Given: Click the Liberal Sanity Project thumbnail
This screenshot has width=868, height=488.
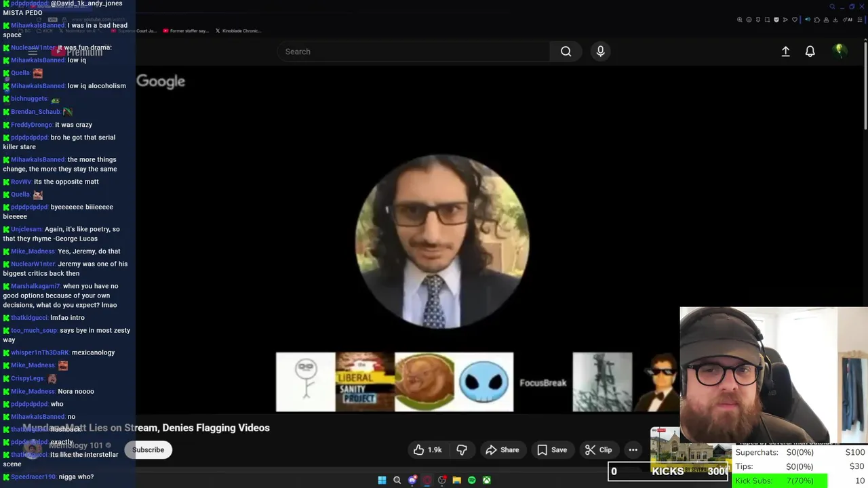Looking at the screenshot, I should (365, 382).
